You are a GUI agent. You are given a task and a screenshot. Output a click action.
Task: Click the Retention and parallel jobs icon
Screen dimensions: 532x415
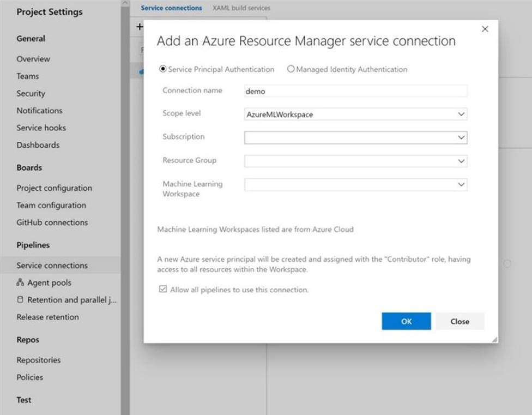click(20, 300)
